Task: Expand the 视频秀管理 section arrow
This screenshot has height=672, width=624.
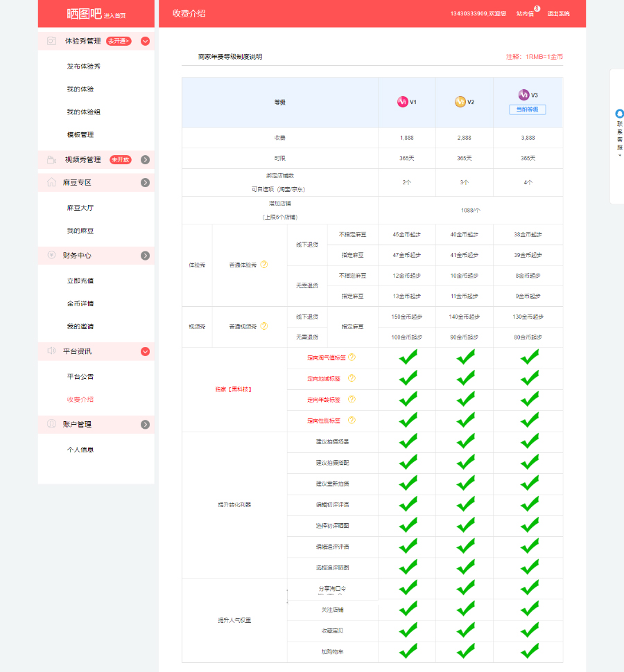Action: tap(146, 160)
